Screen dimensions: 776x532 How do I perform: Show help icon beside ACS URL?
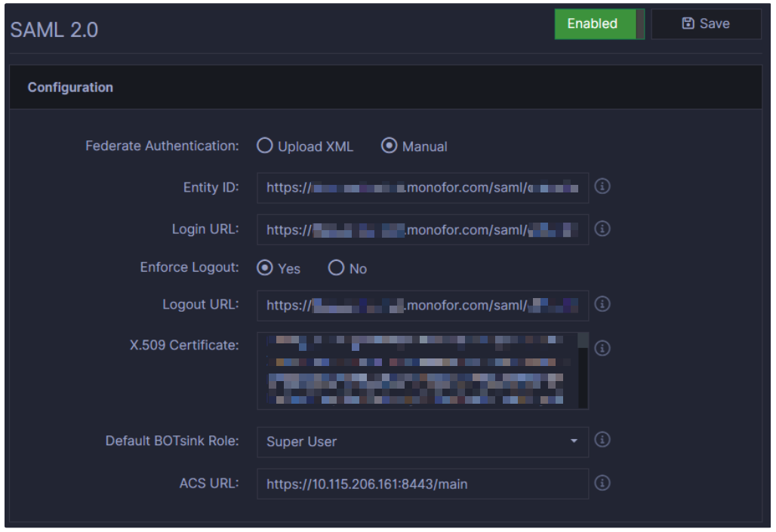602,483
